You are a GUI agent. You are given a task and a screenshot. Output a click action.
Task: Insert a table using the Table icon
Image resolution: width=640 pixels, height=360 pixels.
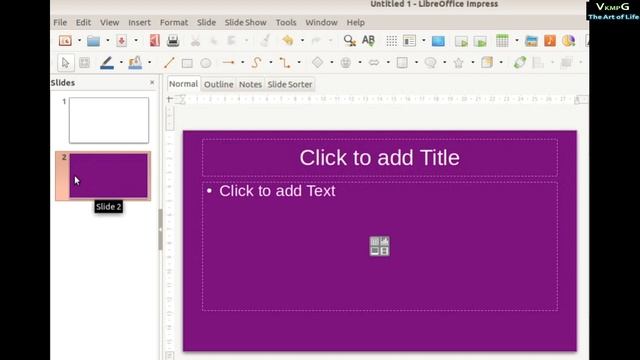(x=502, y=41)
